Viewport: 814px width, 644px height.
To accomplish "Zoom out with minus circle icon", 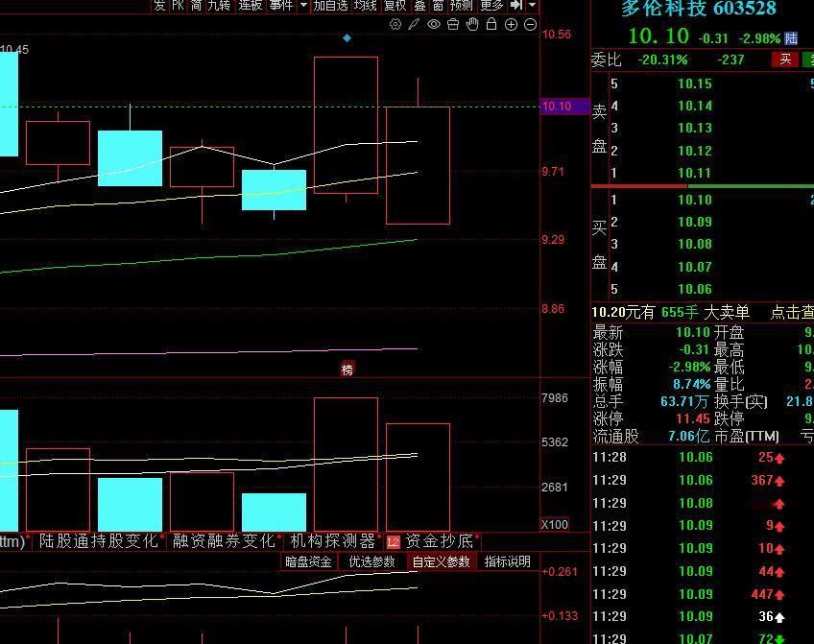I will [530, 24].
